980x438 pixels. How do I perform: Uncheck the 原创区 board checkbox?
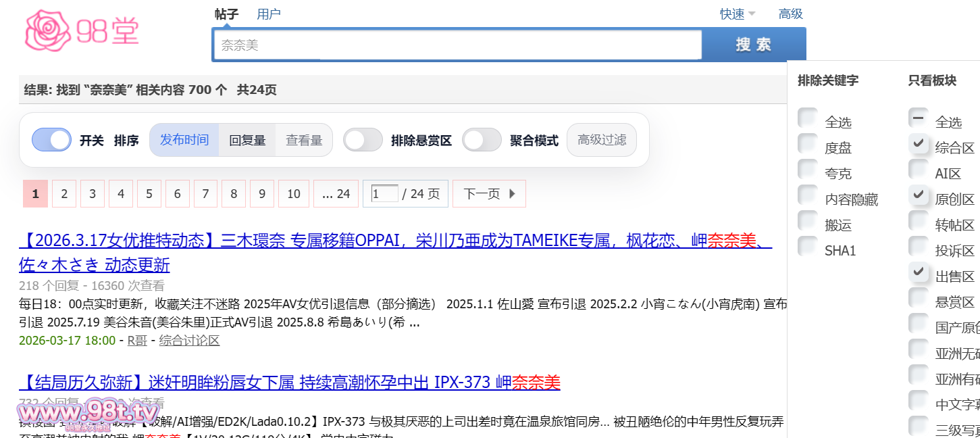tap(919, 195)
